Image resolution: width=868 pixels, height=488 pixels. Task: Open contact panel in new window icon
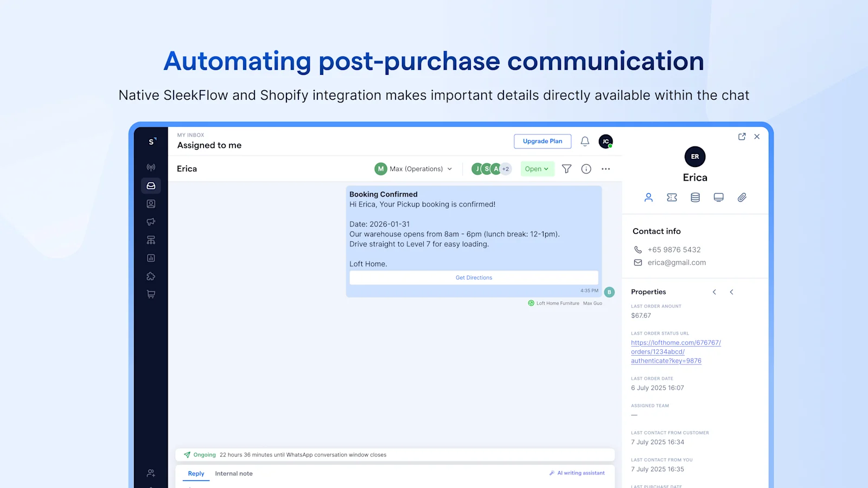742,137
